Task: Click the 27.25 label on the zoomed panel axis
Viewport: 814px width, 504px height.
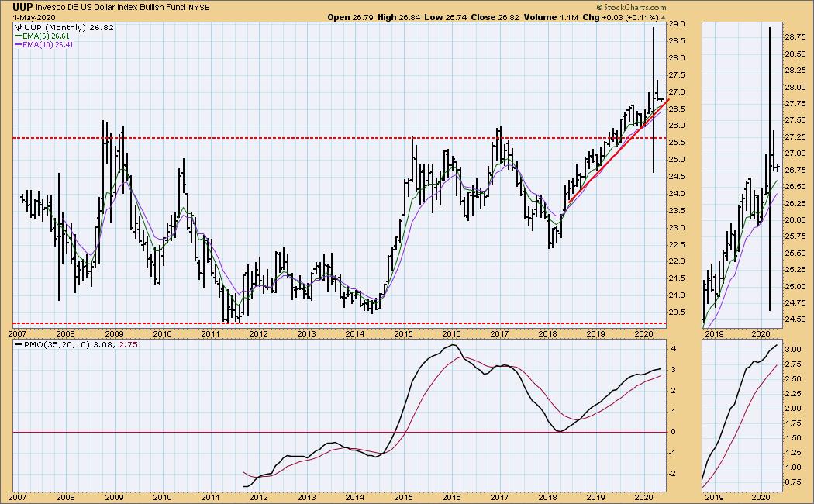Action: pyautogui.click(x=796, y=137)
